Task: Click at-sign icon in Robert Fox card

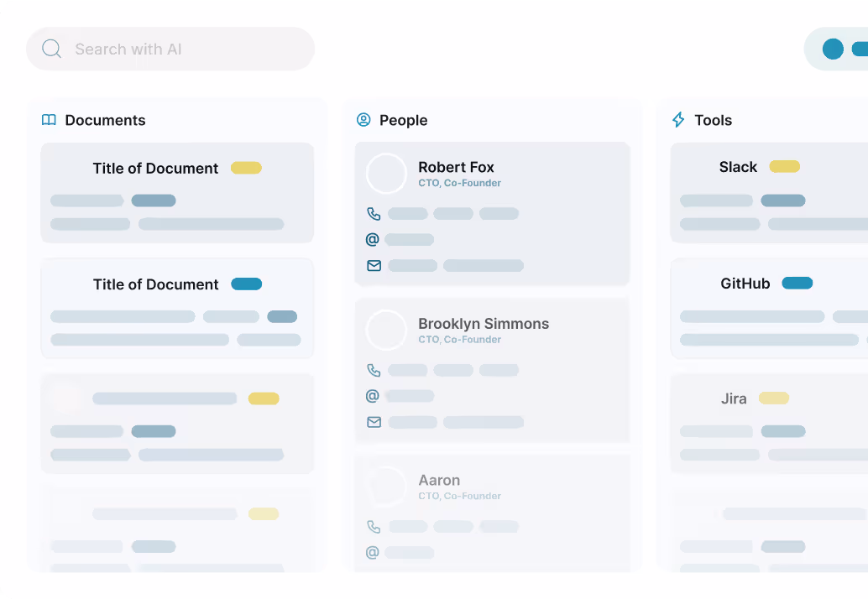Action: click(373, 239)
